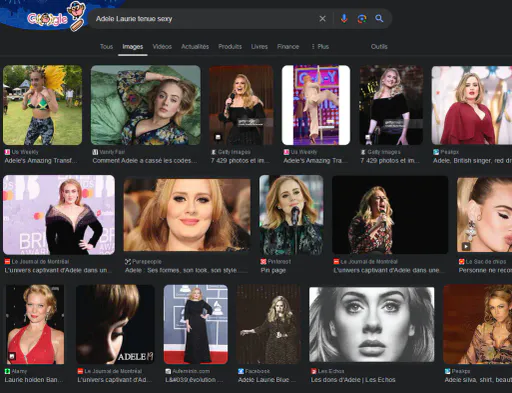Click 'Comment Adele a cassé les codes' link

[x=144, y=161]
